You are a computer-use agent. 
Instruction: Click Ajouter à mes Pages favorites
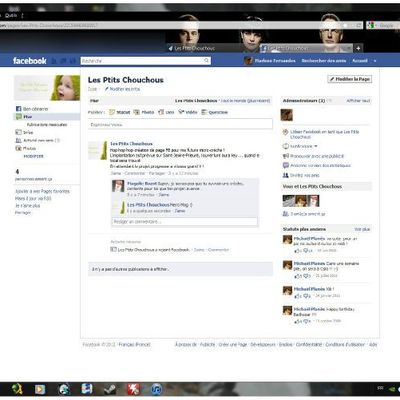coord(42,191)
